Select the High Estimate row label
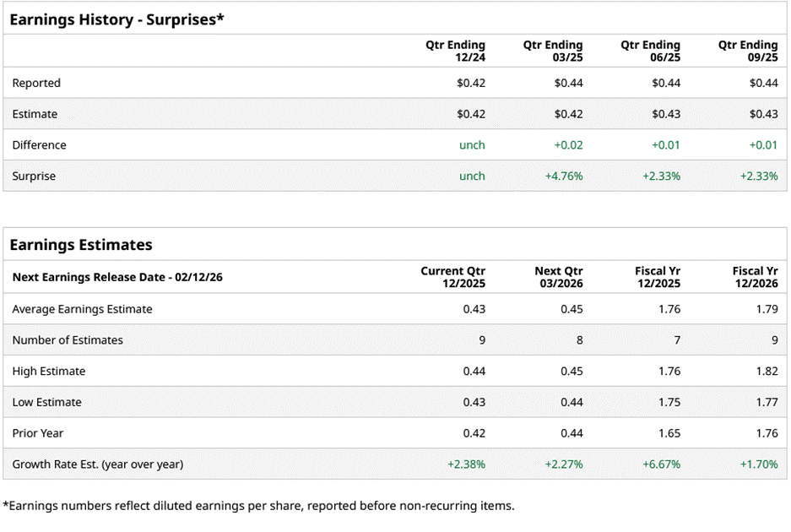Screen dimensions: 791x532 pos(49,372)
